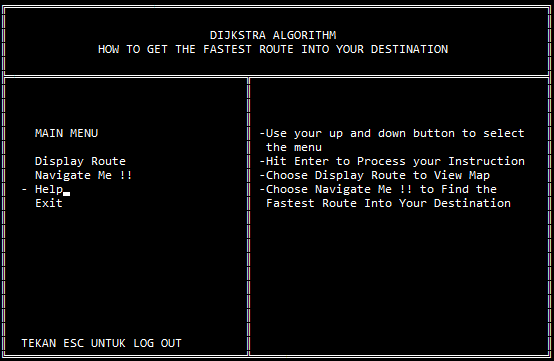Click the HOW TO GET THE FASTEST ROUTE subtitle

(273, 49)
